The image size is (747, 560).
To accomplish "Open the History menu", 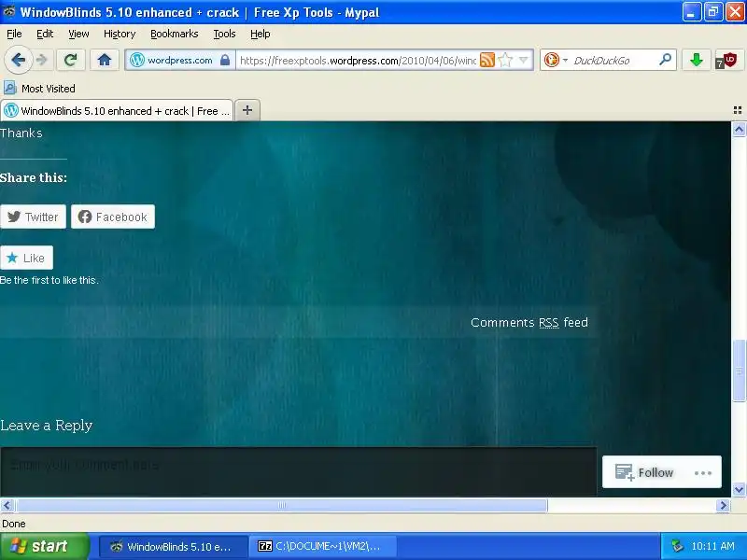I will click(120, 34).
